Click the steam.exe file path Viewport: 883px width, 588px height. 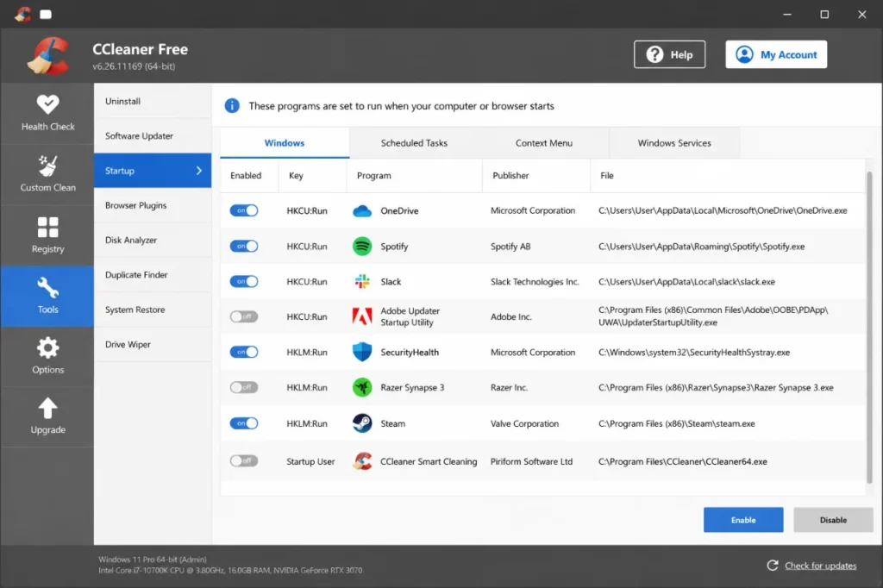676,423
